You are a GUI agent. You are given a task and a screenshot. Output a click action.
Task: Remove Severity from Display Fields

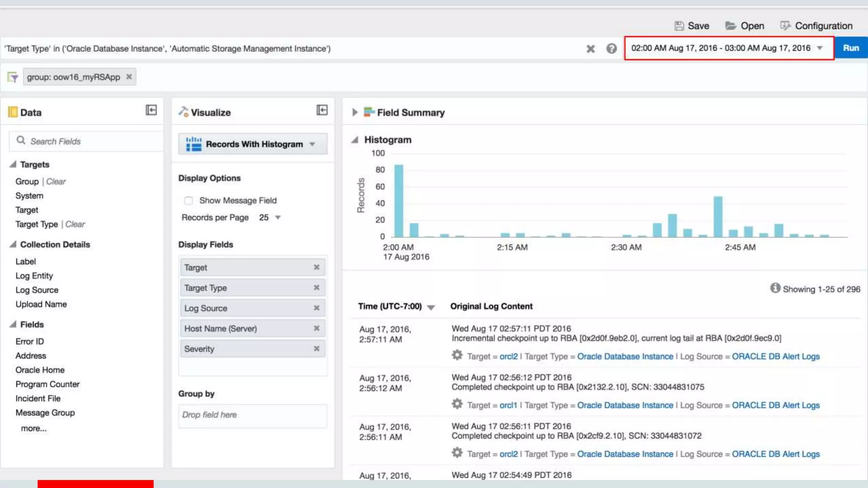[x=316, y=349]
